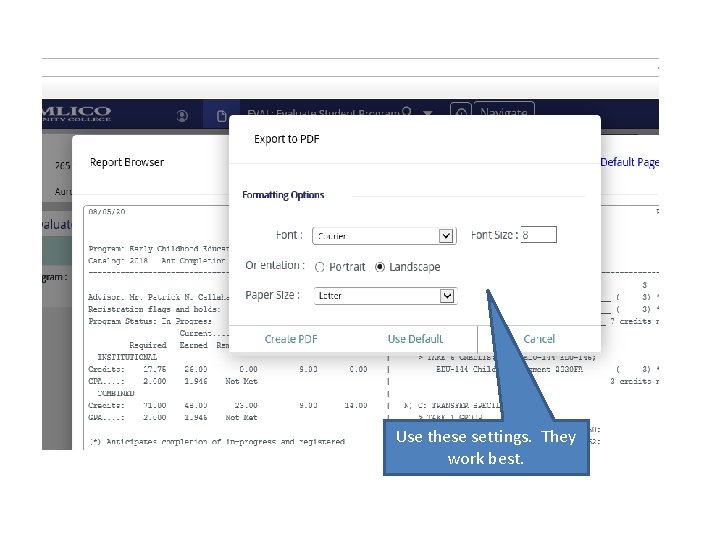720x540 pixels.
Task: Open the Font dropdown
Action: pyautogui.click(x=384, y=236)
